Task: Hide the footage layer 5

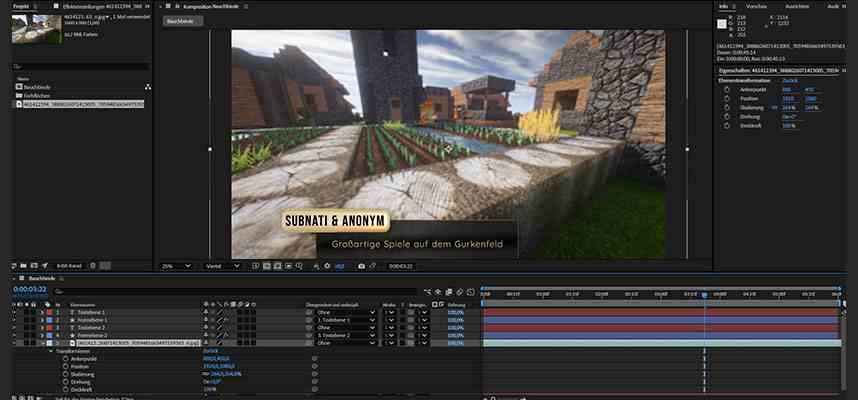Action: tap(15, 343)
